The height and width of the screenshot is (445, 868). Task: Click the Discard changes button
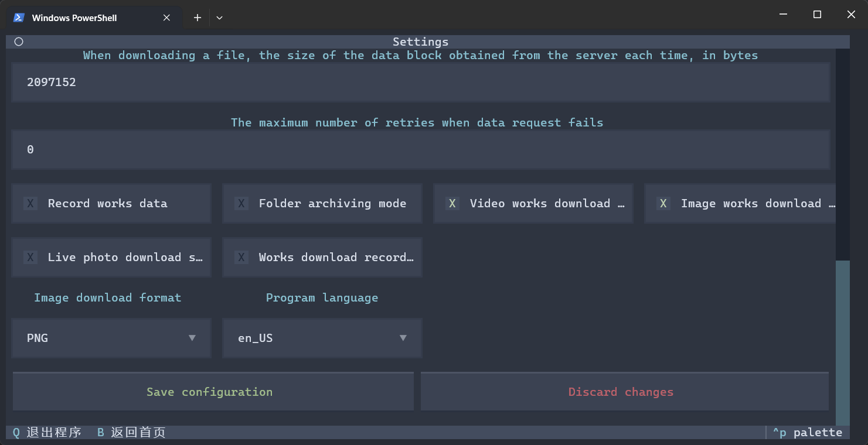pos(621,392)
